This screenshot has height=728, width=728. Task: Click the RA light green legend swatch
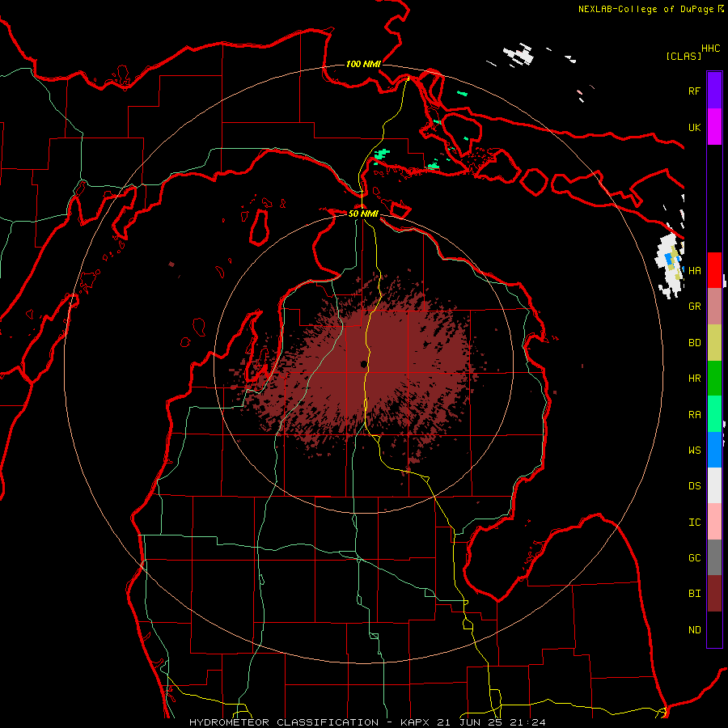point(714,414)
